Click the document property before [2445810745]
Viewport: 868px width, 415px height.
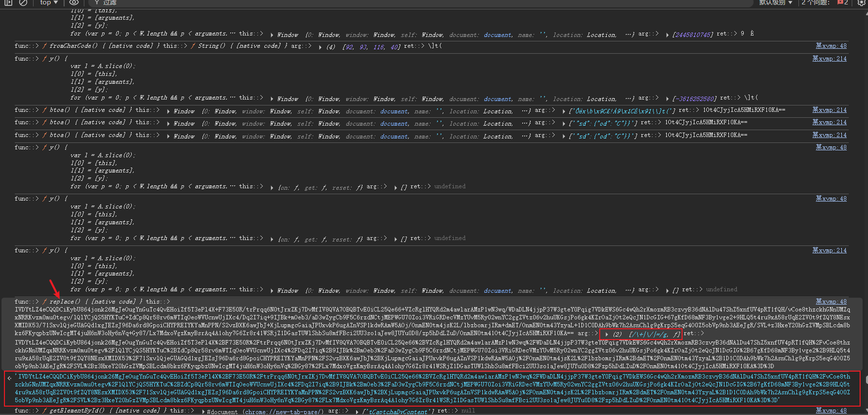click(x=498, y=35)
